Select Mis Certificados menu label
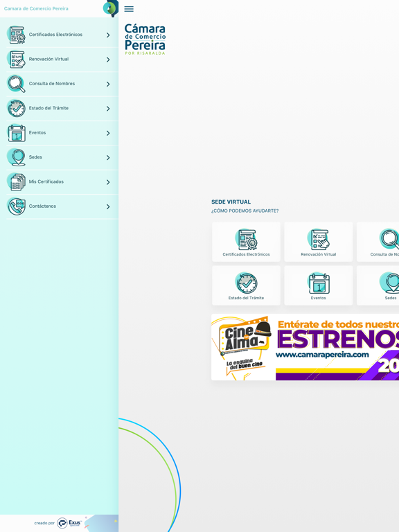 46,181
